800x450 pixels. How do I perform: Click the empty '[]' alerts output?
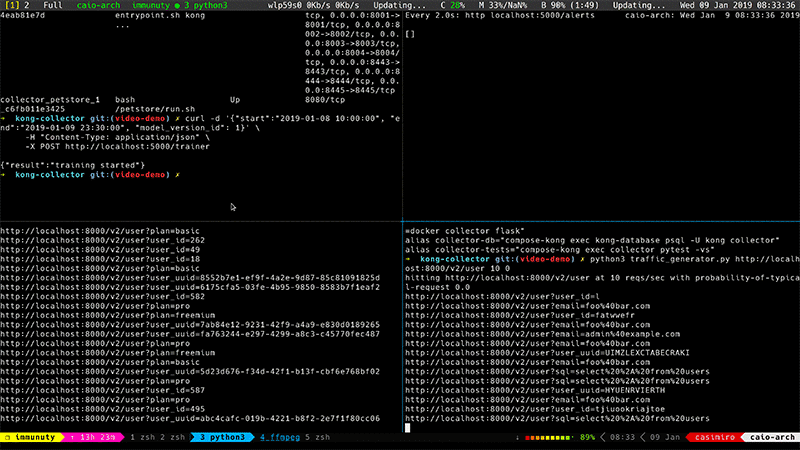coord(410,34)
